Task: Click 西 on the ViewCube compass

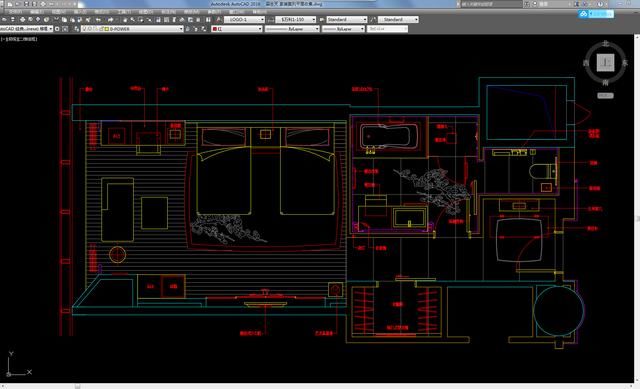Action: [587, 63]
